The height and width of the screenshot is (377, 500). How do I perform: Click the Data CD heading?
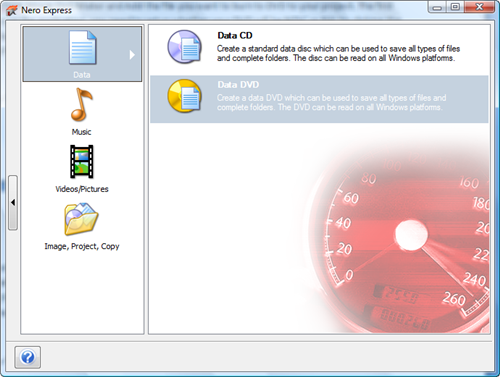235,35
